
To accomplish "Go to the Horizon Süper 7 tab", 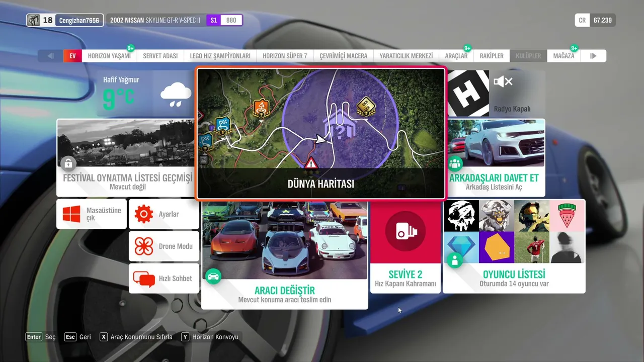I will coord(285,56).
